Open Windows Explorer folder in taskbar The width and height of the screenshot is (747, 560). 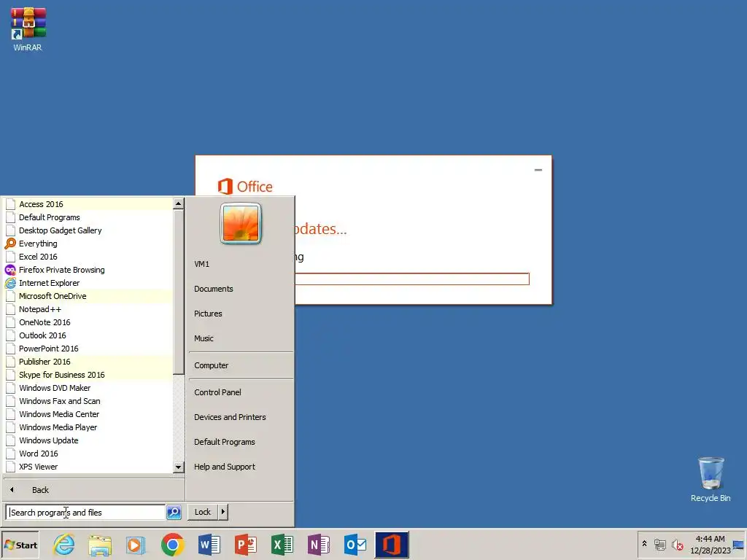pos(100,544)
